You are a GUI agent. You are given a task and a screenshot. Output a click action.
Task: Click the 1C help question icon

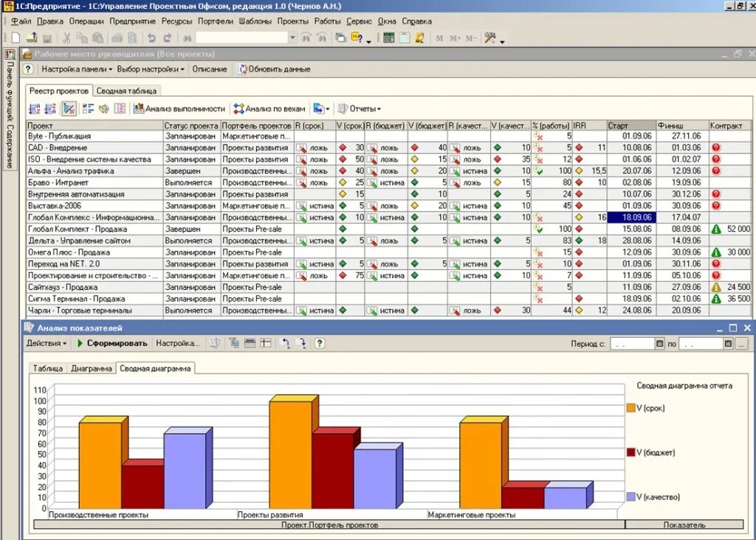[357, 38]
